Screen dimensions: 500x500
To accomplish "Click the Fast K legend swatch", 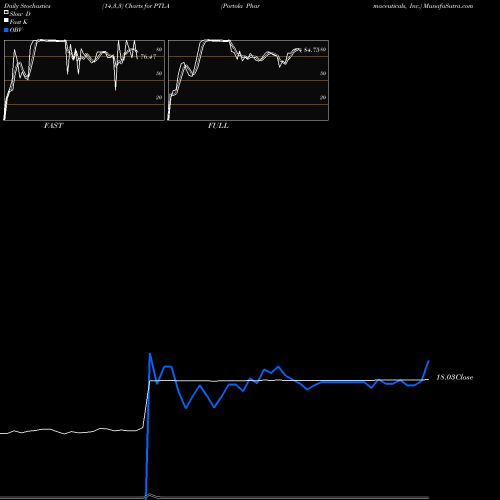I will [6, 20].
